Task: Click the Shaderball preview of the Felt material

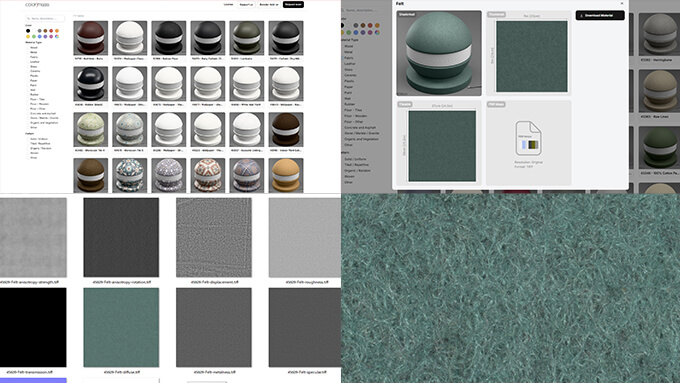Action: click(439, 53)
